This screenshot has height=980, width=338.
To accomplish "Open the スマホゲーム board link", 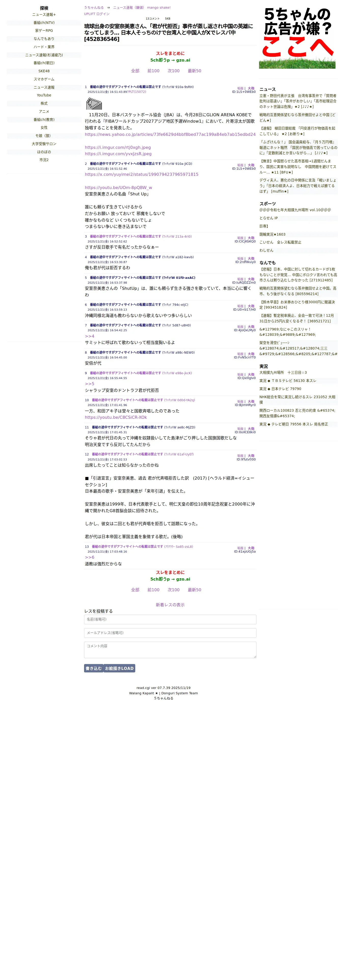I will tap(44, 79).
